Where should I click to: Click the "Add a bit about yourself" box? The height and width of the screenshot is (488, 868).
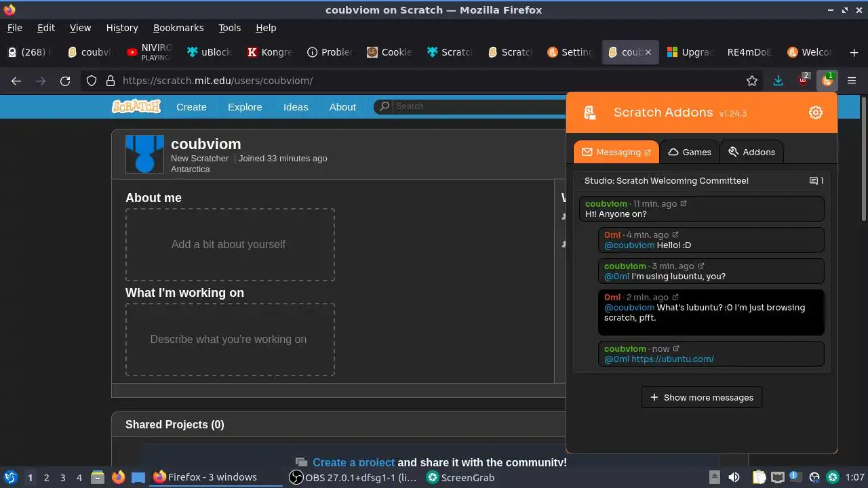coord(230,244)
